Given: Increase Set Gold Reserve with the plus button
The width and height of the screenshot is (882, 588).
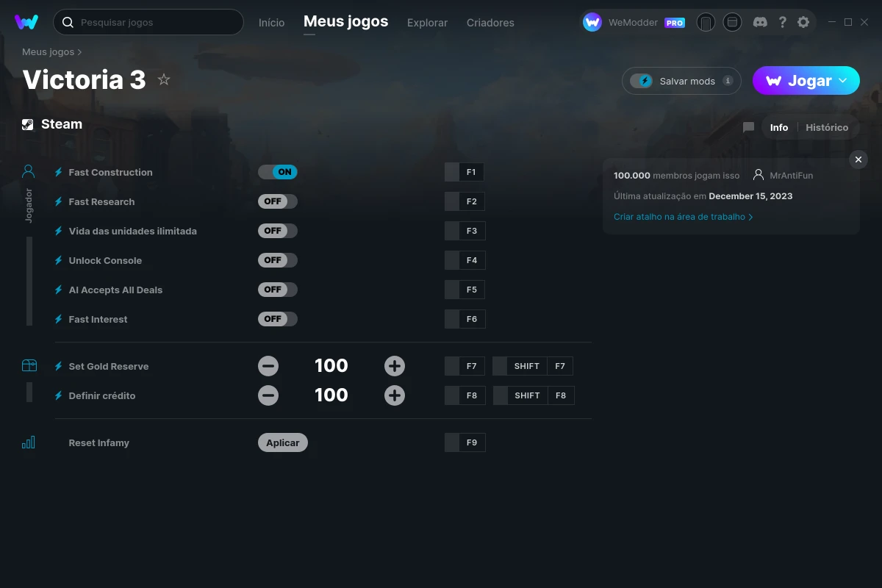Looking at the screenshot, I should [x=395, y=365].
